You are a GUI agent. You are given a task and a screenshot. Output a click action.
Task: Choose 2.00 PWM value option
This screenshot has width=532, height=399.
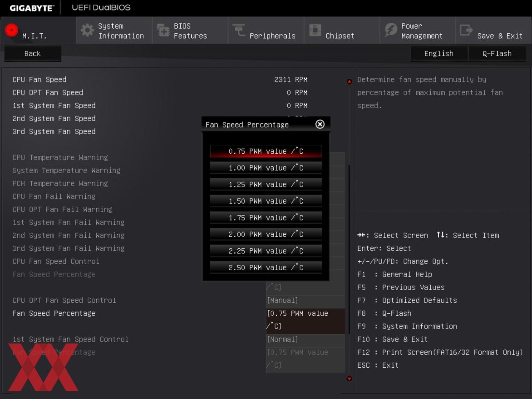coord(266,234)
